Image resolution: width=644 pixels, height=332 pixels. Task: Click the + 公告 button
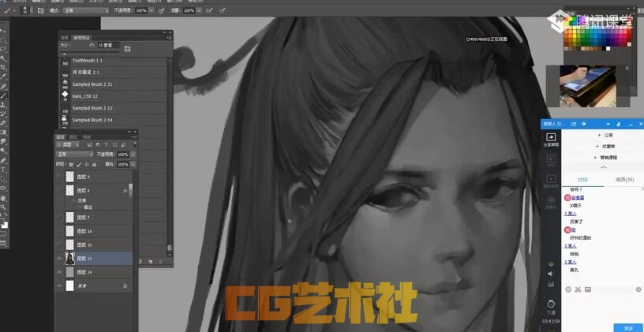point(605,135)
